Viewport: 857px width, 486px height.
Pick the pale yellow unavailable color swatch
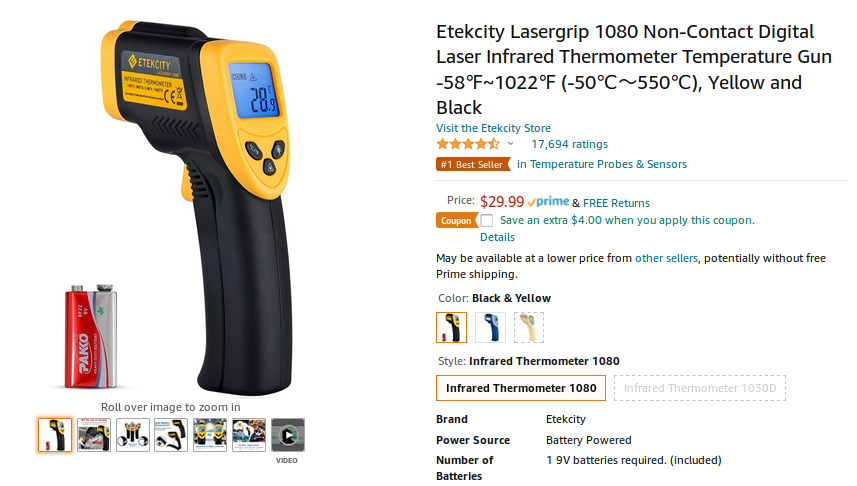[x=529, y=327]
